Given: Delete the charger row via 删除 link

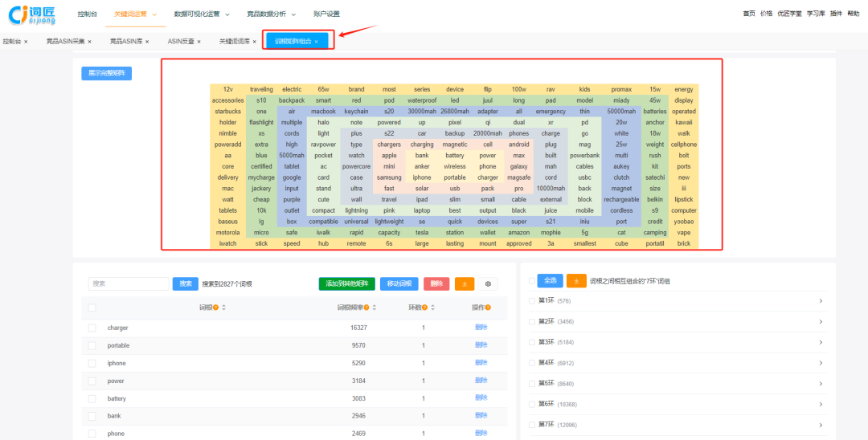Looking at the screenshot, I should [x=481, y=328].
